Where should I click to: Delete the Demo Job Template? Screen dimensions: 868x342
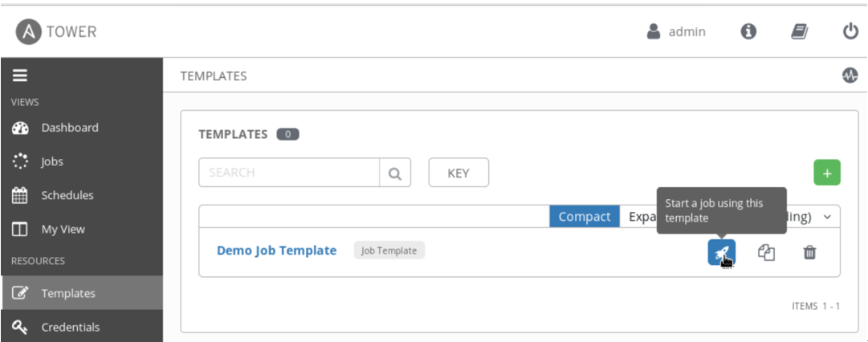click(809, 252)
